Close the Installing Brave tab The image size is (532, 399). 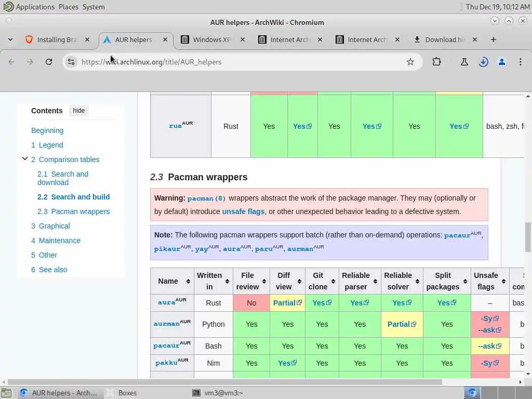[x=87, y=39]
